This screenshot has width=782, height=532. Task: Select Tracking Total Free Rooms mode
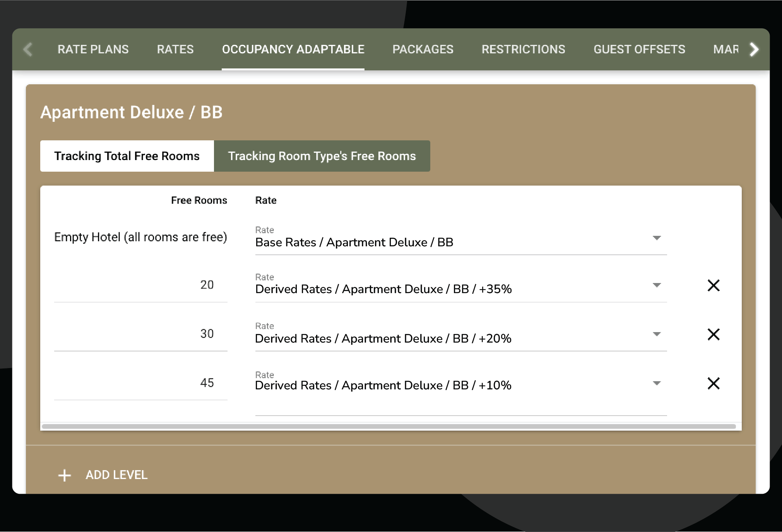(127, 156)
